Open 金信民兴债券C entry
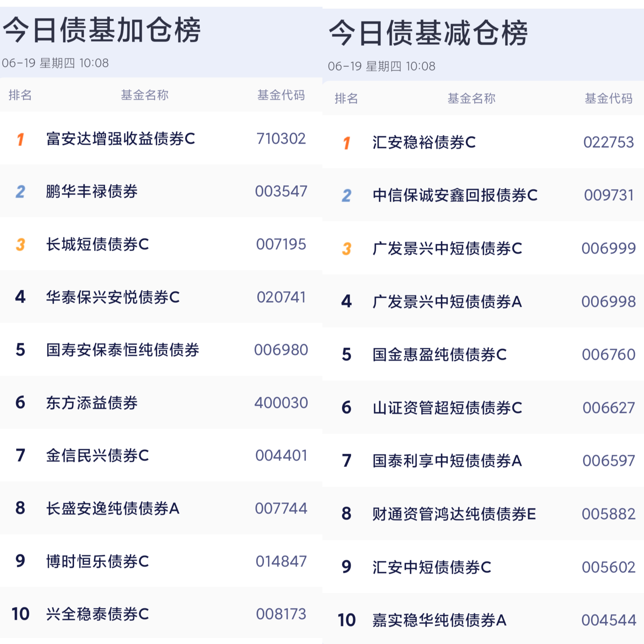644x644 pixels. (98, 455)
